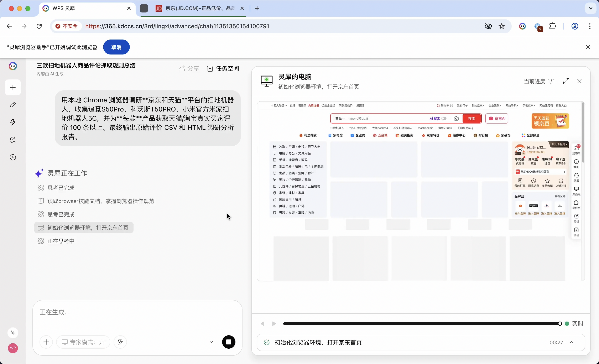Switch to 实时 live mode indicator
The width and height of the screenshot is (599, 364).
pyautogui.click(x=574, y=324)
